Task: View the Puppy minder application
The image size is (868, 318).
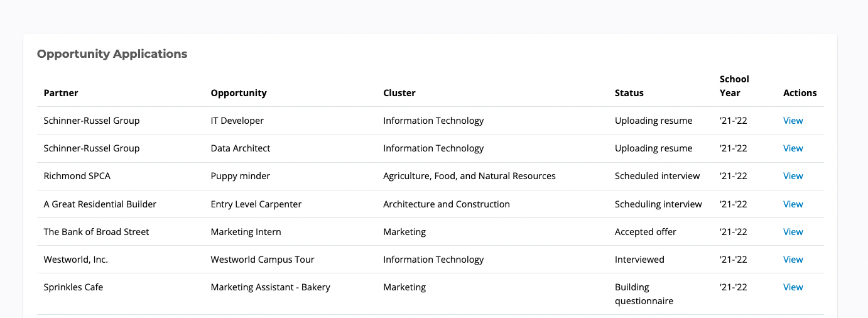Action: [x=793, y=176]
